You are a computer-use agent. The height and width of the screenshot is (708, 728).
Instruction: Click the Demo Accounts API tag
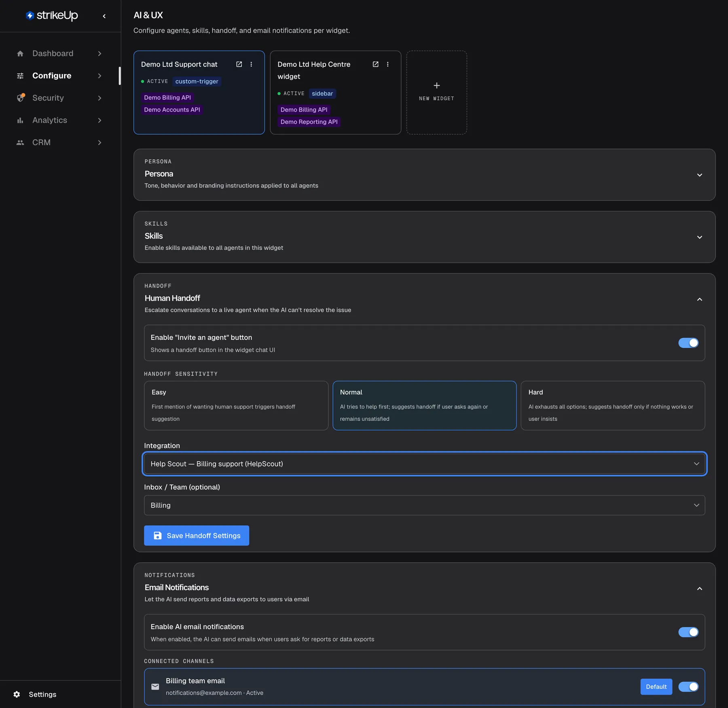(x=172, y=110)
